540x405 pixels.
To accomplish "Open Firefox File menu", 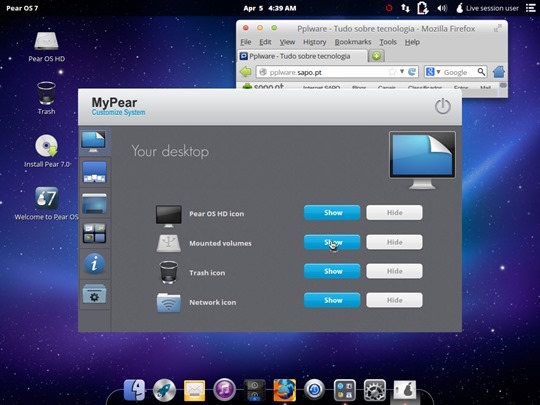I will pyautogui.click(x=246, y=42).
